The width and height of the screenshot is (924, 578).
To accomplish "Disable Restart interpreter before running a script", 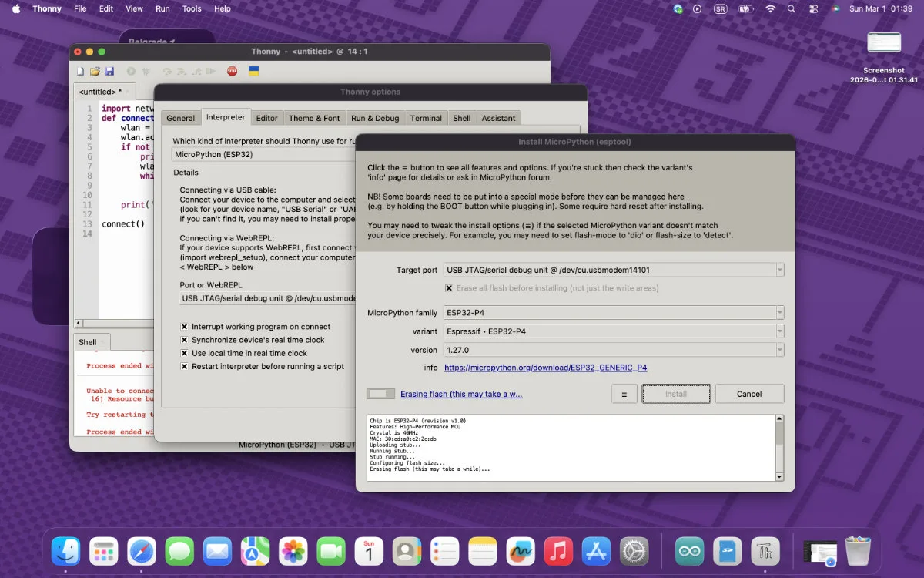I will (x=185, y=366).
